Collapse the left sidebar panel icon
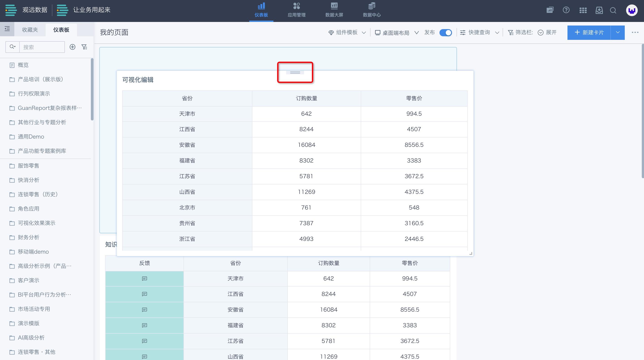644x360 pixels. click(7, 29)
